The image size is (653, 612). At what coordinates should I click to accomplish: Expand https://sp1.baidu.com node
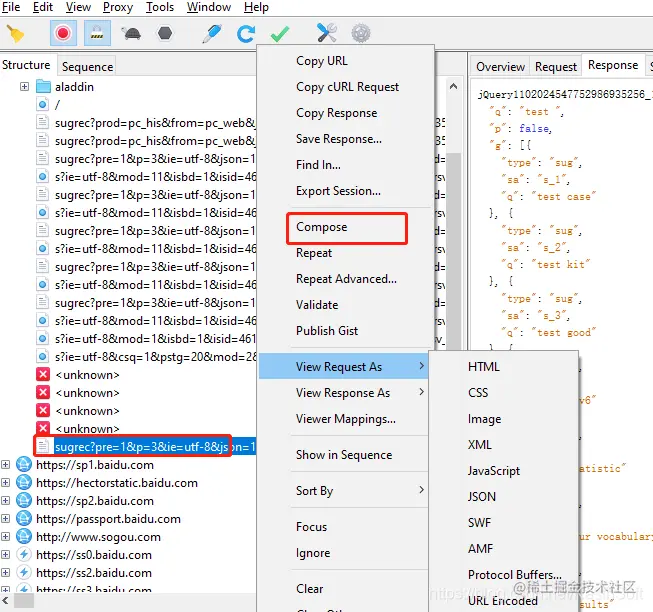[x=5, y=464]
